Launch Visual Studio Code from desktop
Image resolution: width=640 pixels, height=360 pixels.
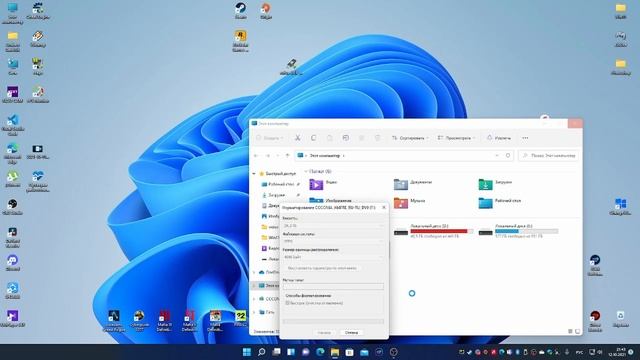coord(13,124)
